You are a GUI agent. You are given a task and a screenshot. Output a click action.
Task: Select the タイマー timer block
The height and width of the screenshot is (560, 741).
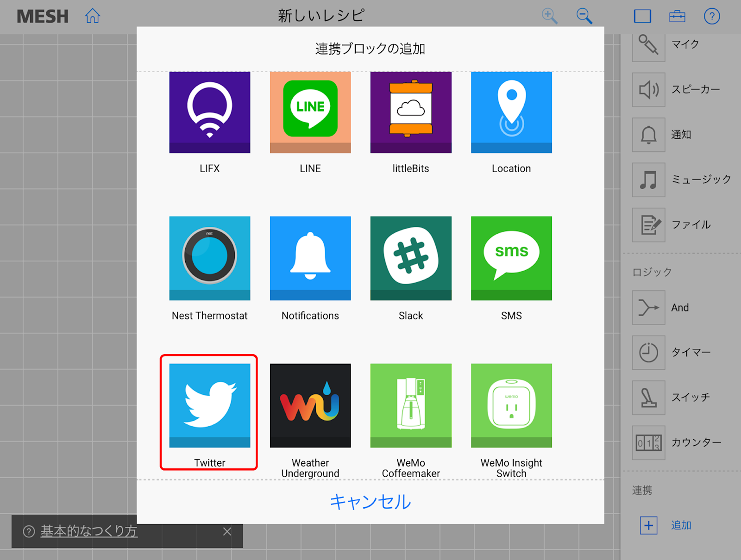pos(649,353)
